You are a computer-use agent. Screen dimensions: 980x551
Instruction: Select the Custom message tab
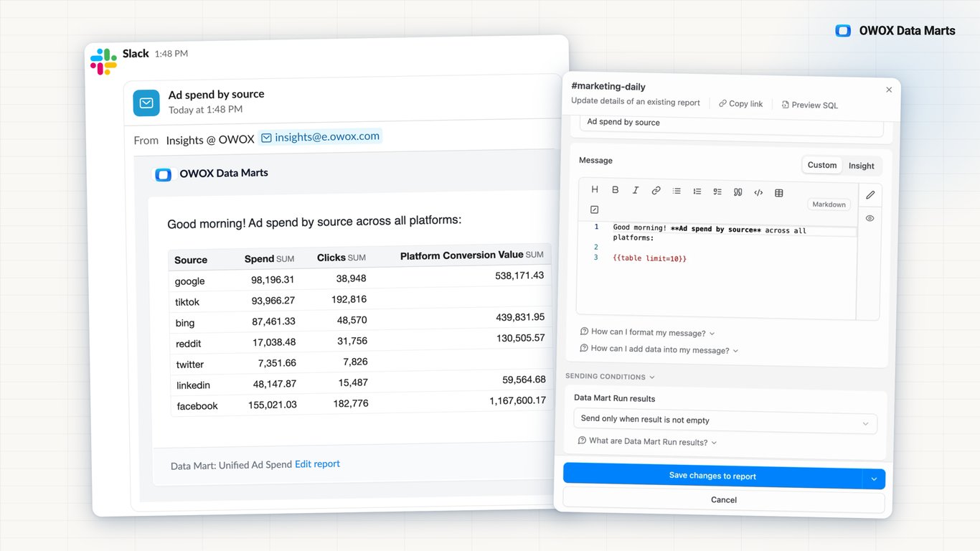point(822,165)
